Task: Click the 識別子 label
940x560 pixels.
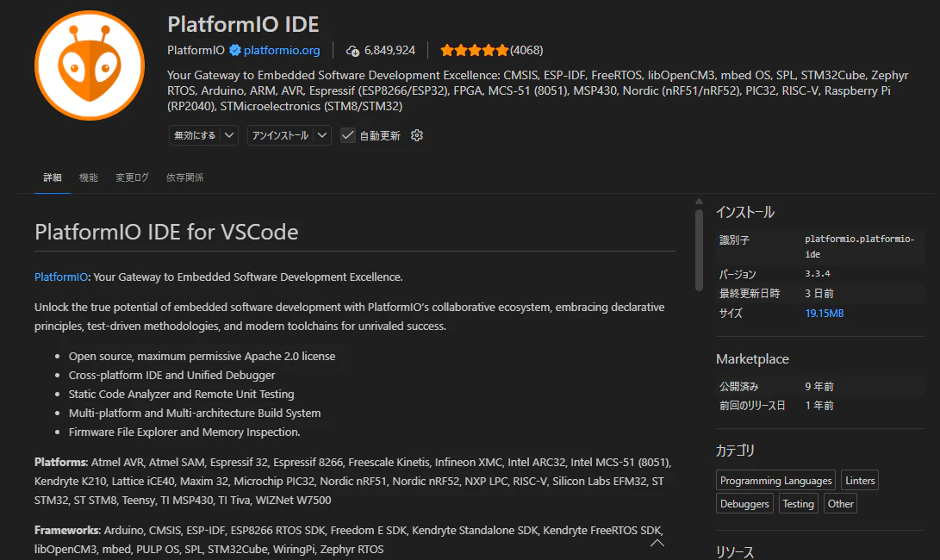Action: coord(734,240)
